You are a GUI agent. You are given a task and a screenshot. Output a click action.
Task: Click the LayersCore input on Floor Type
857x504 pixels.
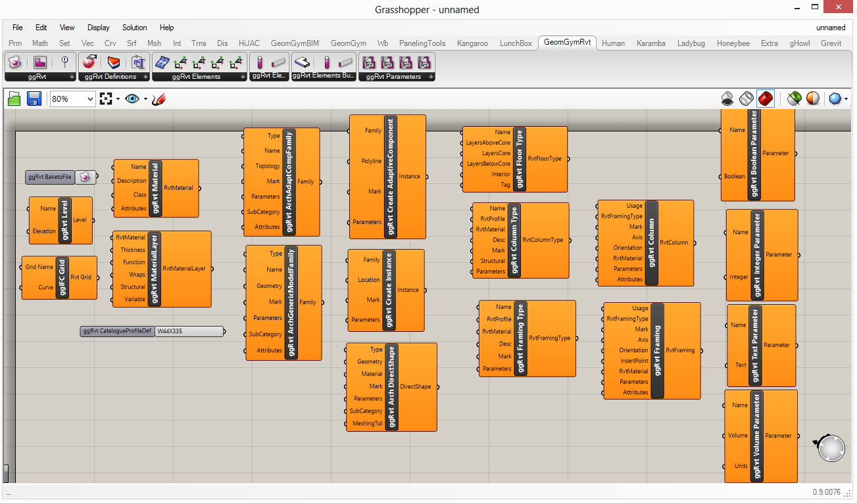pos(497,153)
